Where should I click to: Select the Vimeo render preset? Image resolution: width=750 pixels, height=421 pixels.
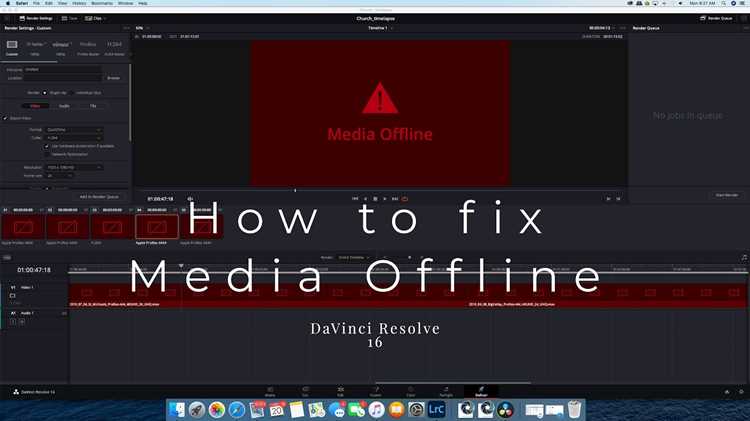[61, 44]
